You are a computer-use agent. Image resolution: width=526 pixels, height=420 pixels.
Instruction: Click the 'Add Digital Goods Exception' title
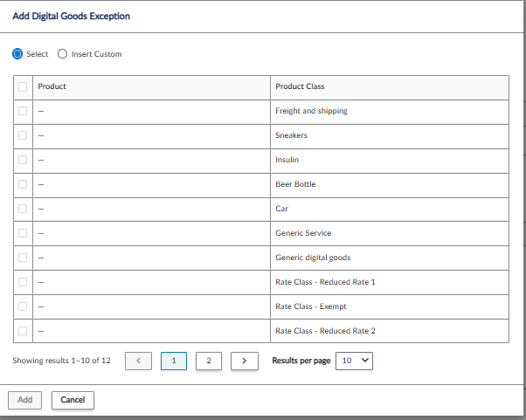coord(71,16)
